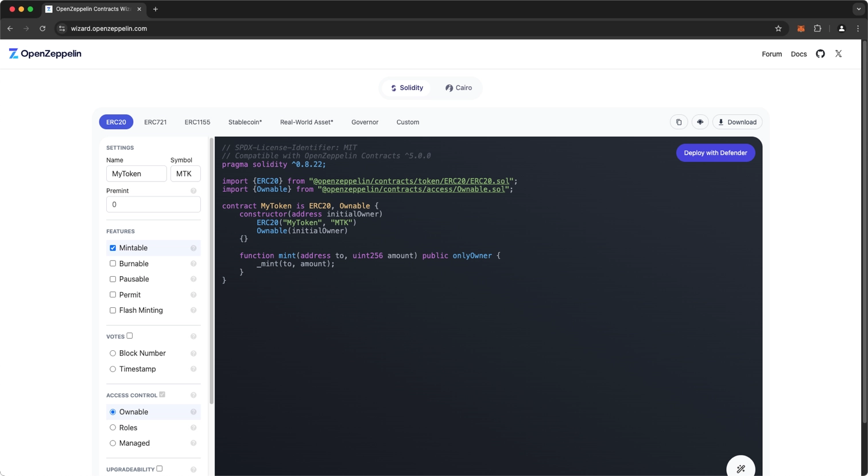868x476 pixels.
Task: Select the Roles radio option
Action: point(113,428)
